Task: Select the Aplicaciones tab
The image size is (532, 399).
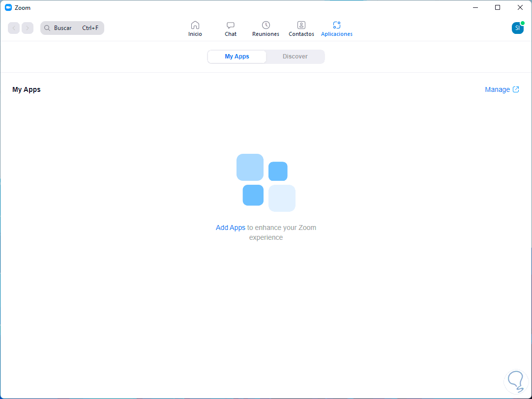Action: click(x=337, y=29)
